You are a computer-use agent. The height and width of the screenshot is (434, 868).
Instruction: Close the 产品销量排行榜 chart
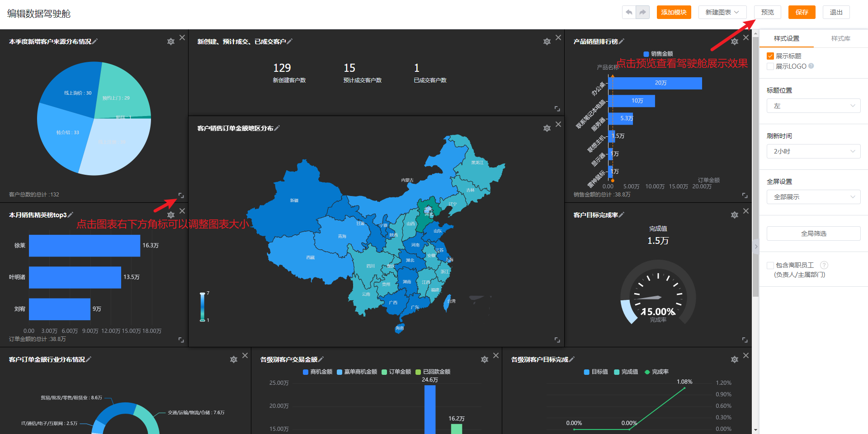[746, 37]
